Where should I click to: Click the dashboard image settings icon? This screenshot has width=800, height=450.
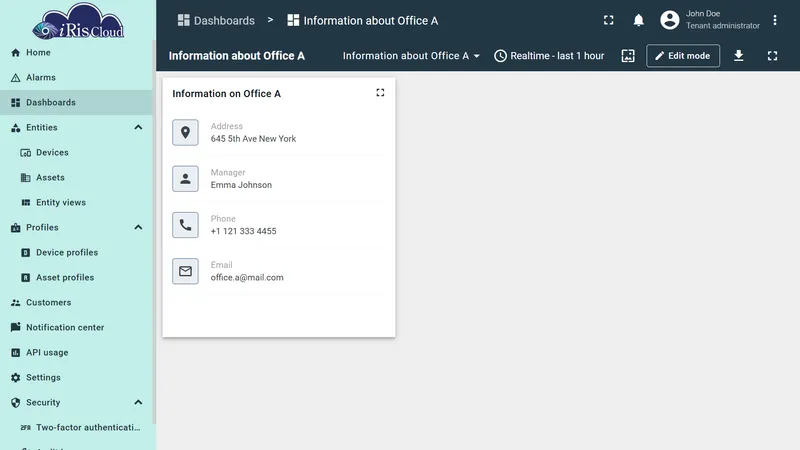pos(628,56)
